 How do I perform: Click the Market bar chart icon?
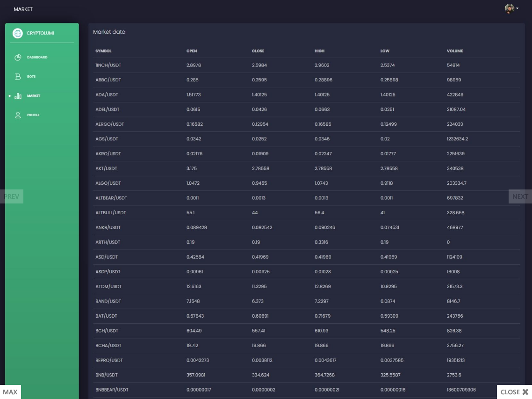(18, 96)
